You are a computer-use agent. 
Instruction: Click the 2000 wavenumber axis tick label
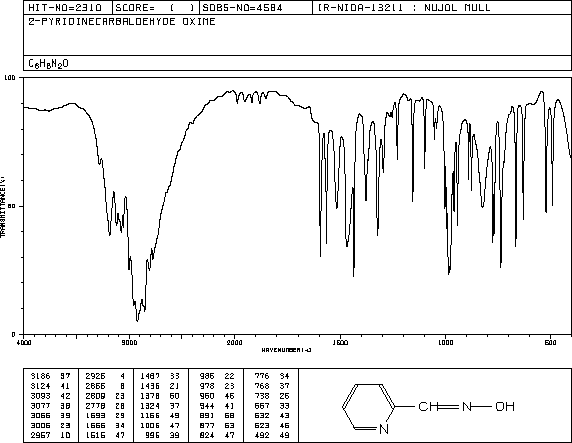pos(235,342)
